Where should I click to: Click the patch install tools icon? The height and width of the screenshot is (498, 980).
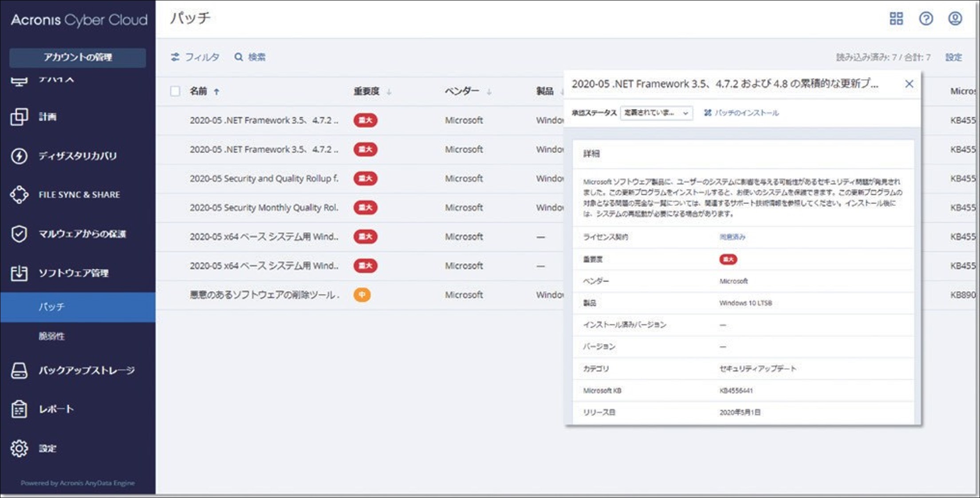point(708,113)
